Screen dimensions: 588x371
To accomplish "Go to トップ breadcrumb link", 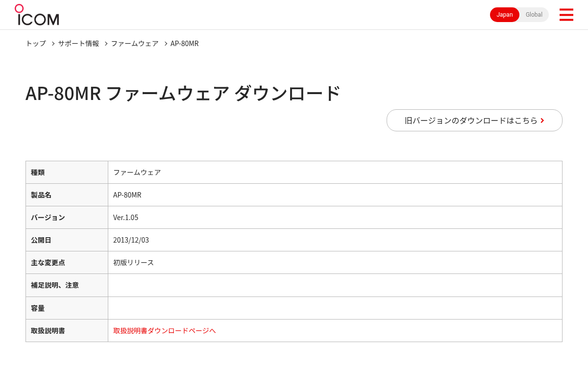I will click(x=36, y=43).
